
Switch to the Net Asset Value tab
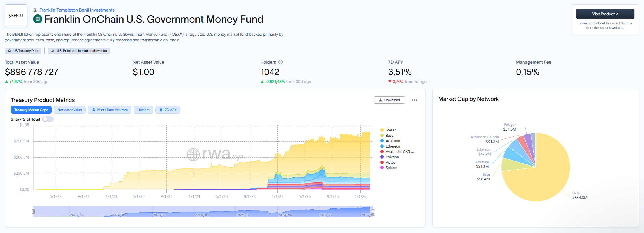click(x=69, y=110)
